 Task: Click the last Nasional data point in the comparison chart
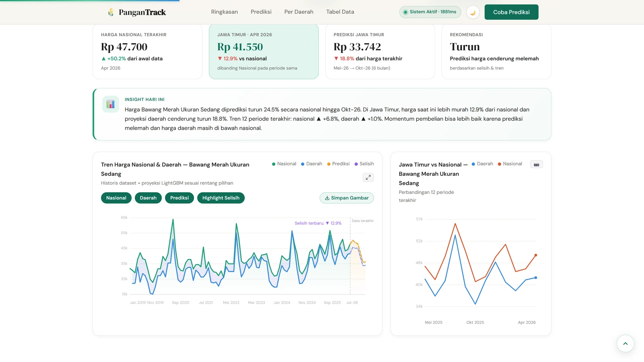[536, 255]
